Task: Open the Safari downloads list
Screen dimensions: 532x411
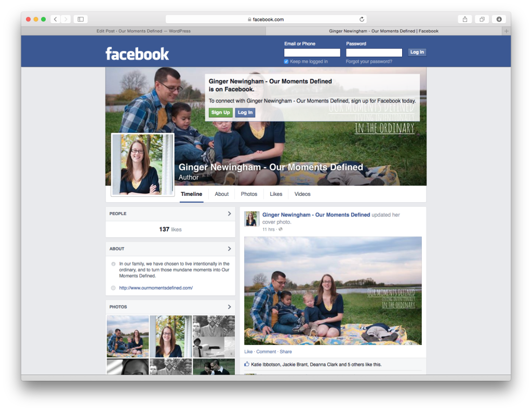Action: click(499, 19)
